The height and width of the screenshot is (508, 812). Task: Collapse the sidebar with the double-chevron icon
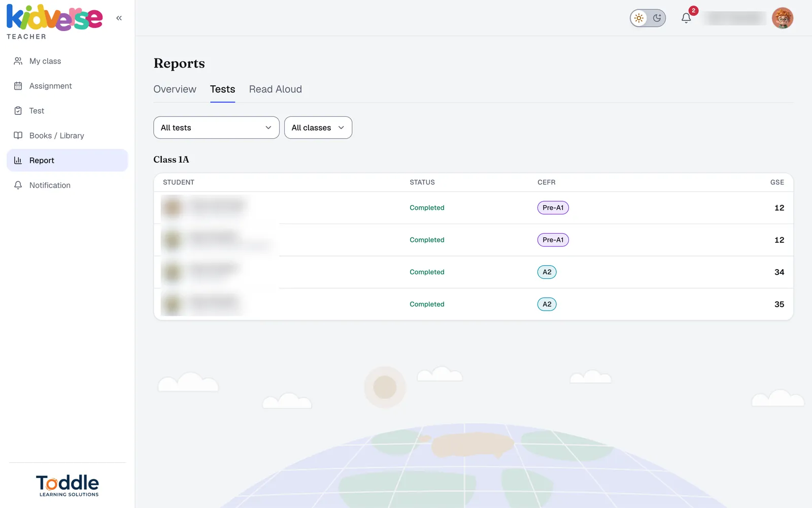pyautogui.click(x=119, y=18)
